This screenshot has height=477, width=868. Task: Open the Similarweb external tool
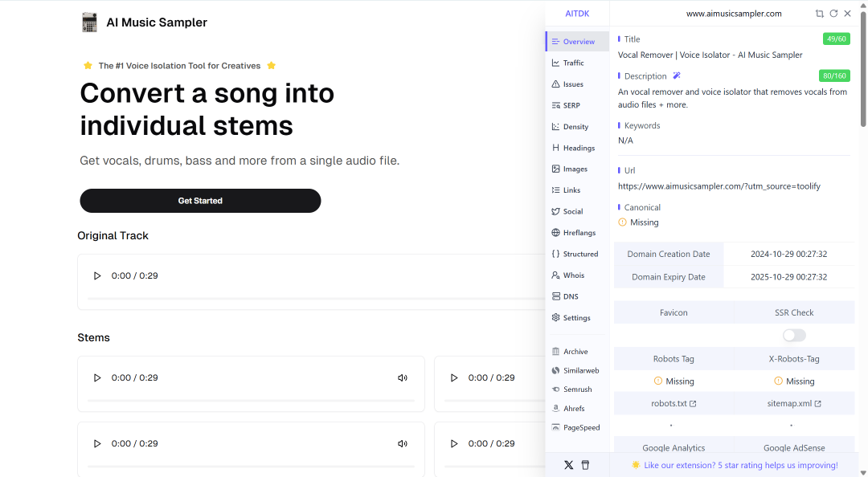(x=575, y=370)
